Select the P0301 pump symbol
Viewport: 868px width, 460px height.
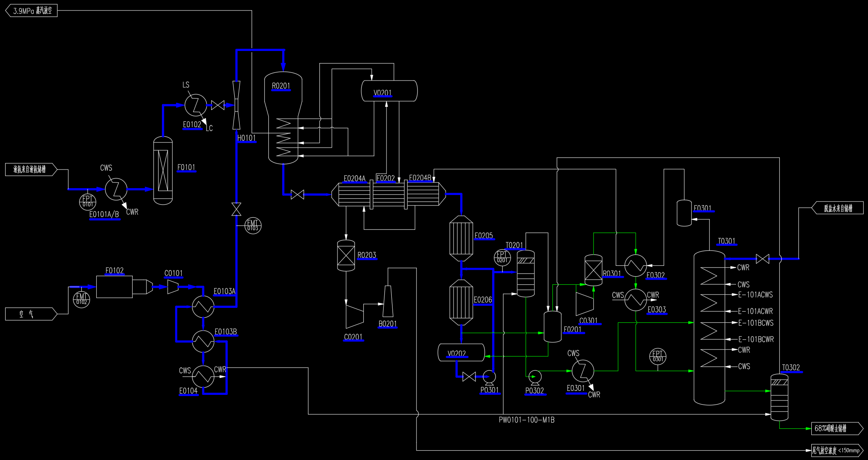click(x=489, y=377)
